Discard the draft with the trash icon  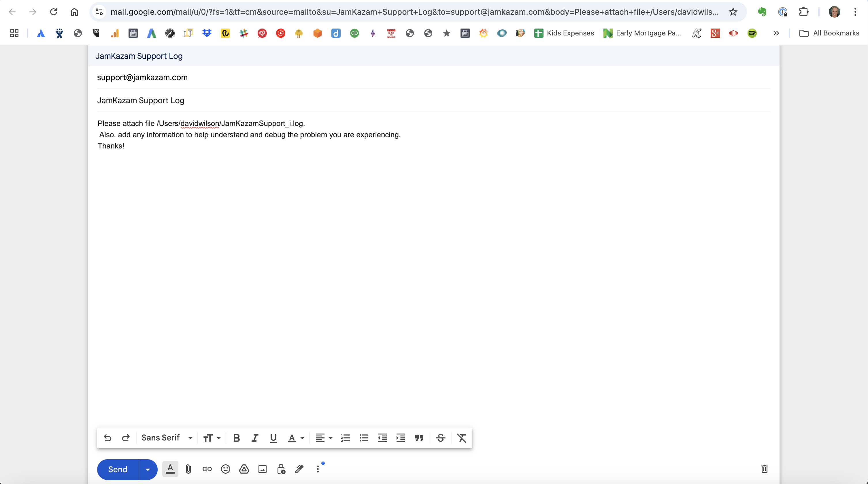coord(764,469)
